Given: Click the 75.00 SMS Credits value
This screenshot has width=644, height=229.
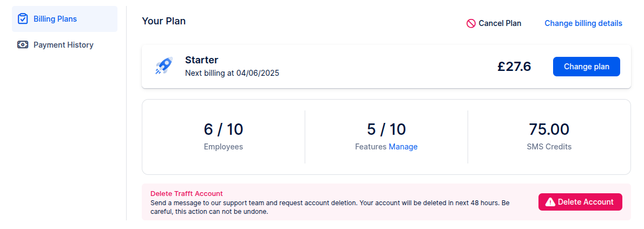Looking at the screenshot, I should tap(549, 129).
